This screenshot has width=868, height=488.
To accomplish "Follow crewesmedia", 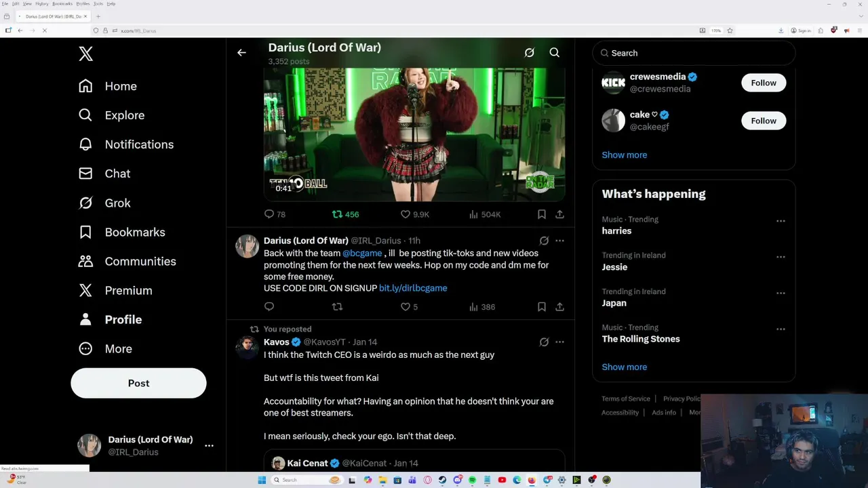I will [x=764, y=83].
